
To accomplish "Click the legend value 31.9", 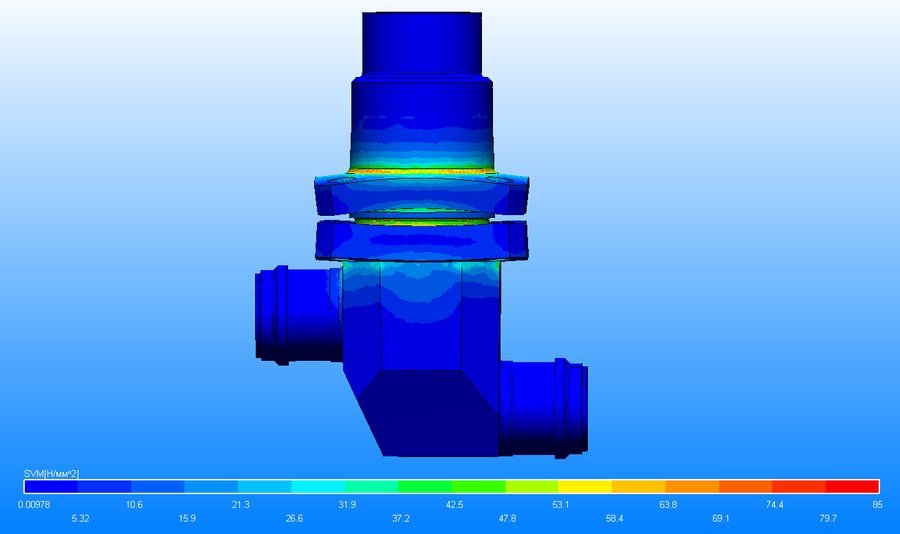I will tap(347, 505).
